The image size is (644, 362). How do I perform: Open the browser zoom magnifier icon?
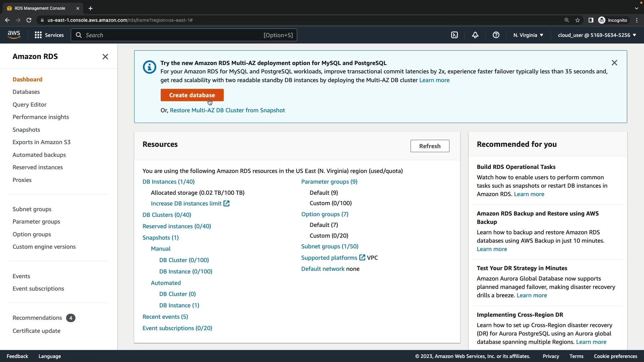point(567,20)
